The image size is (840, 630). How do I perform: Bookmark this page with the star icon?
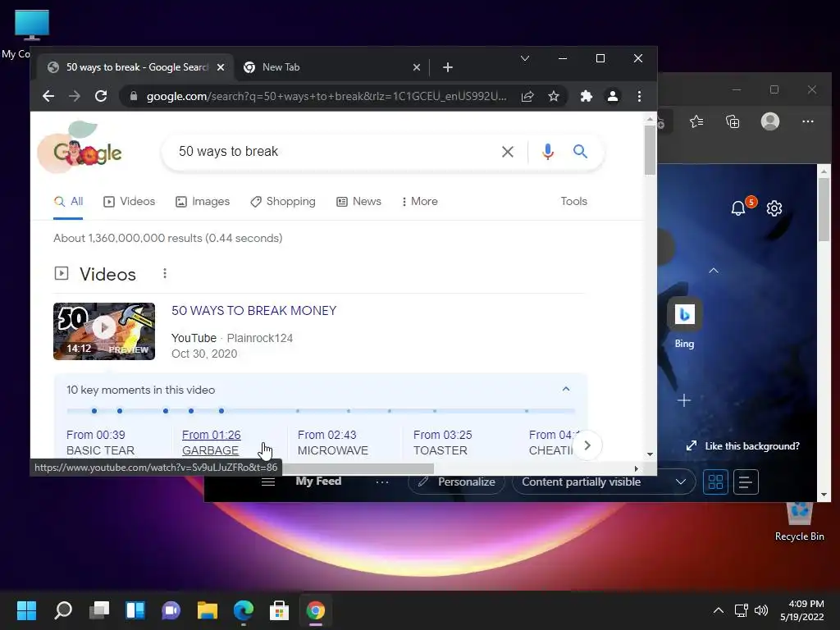[x=554, y=96]
